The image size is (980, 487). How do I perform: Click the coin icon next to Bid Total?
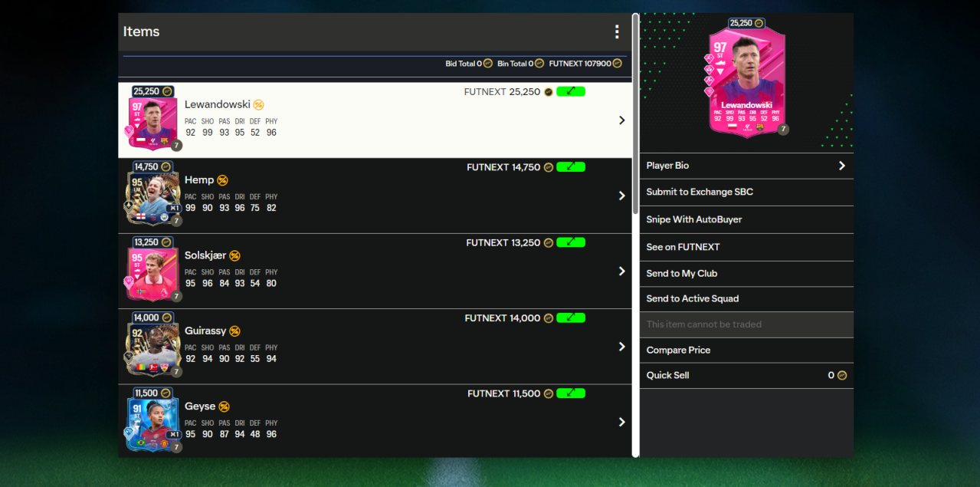tap(489, 64)
